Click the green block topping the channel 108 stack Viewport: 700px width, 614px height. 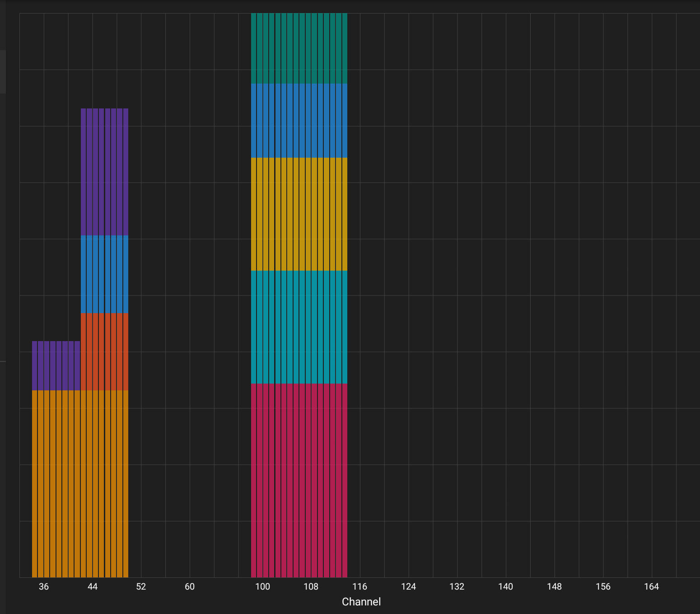coord(299,48)
